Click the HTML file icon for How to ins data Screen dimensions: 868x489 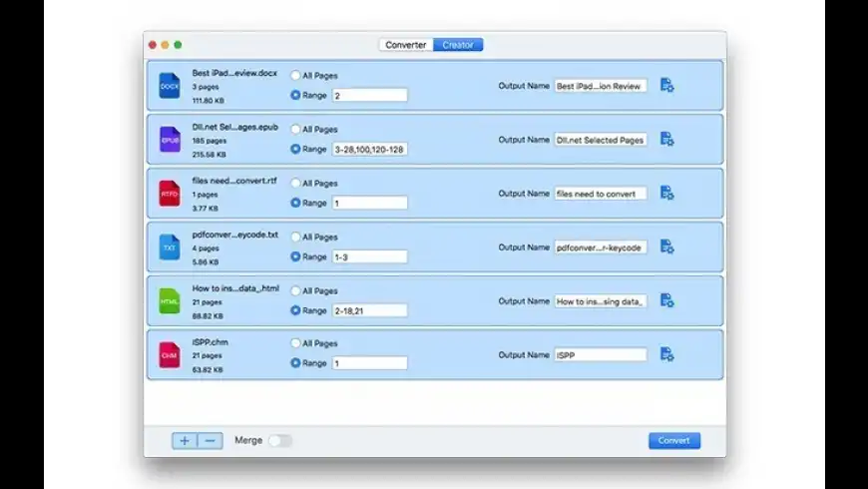(x=170, y=301)
